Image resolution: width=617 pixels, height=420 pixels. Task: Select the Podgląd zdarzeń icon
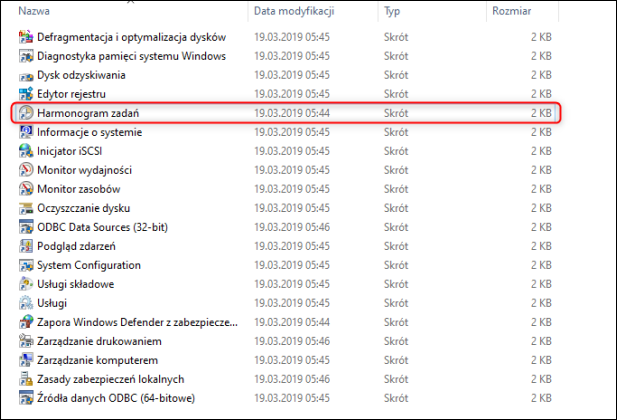click(26, 246)
